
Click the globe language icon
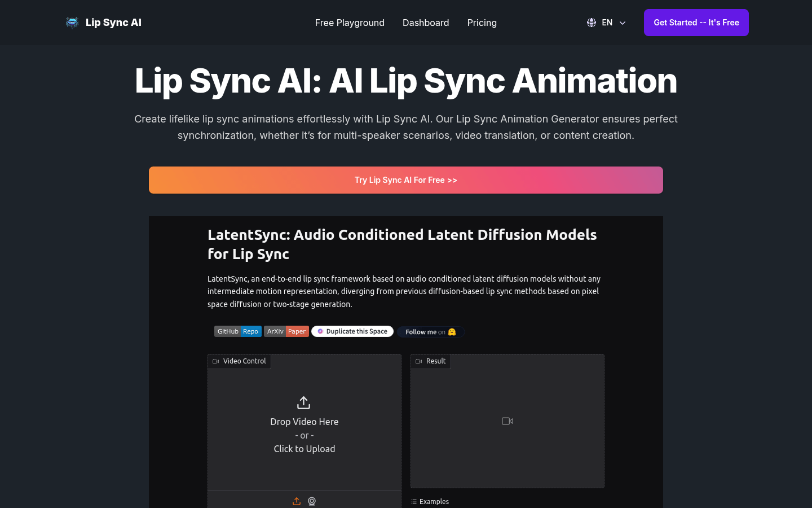click(x=592, y=23)
